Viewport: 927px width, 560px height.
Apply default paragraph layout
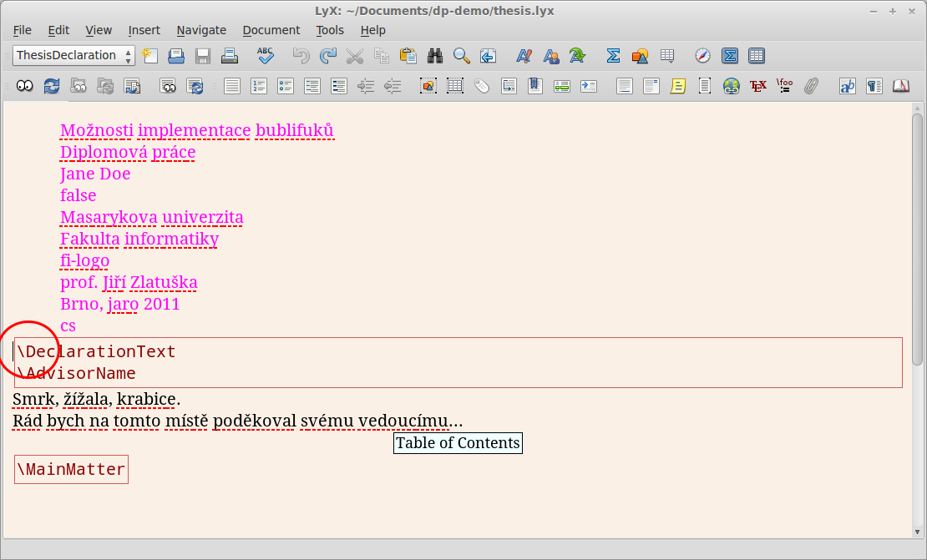click(232, 86)
